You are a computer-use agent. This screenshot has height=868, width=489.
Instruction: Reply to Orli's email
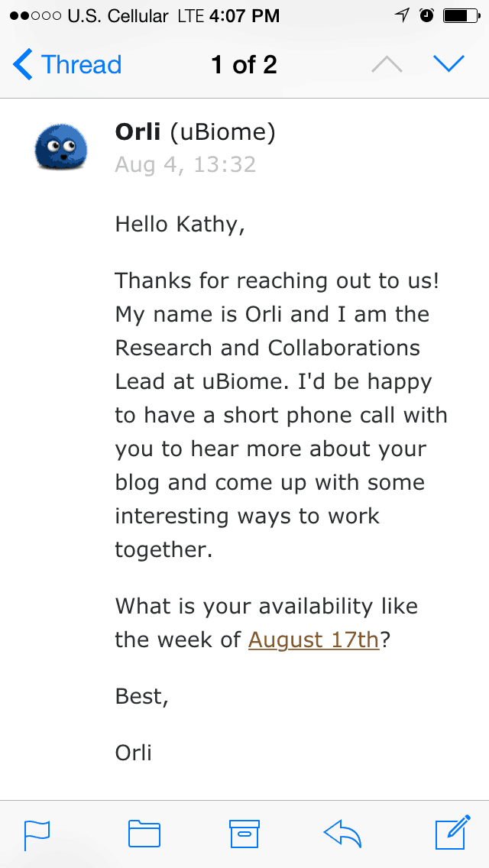[x=343, y=833]
